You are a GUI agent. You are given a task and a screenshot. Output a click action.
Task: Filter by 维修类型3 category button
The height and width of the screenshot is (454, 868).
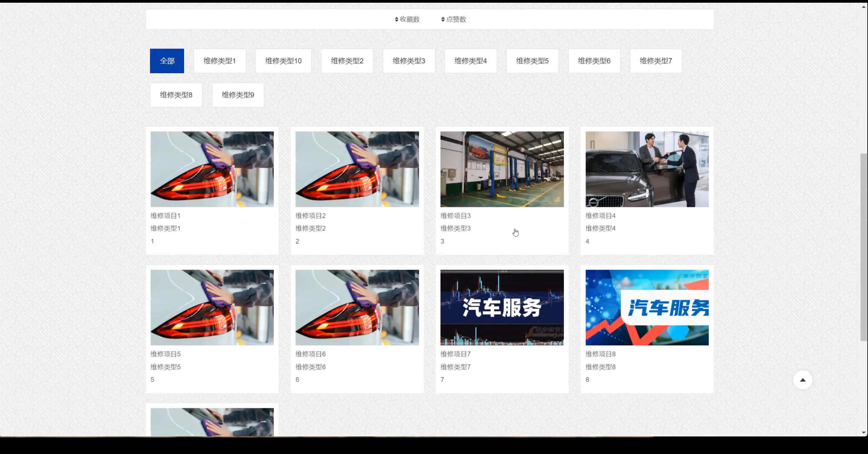409,61
